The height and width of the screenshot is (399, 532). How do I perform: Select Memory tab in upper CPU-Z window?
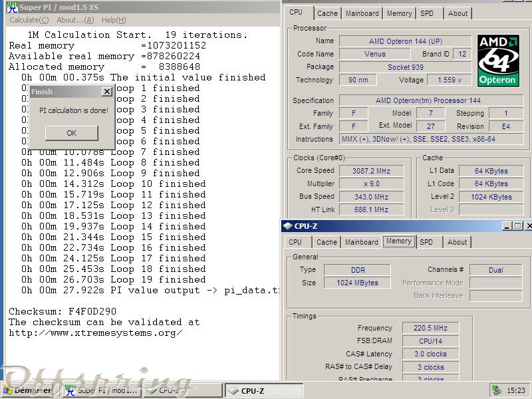pos(400,13)
